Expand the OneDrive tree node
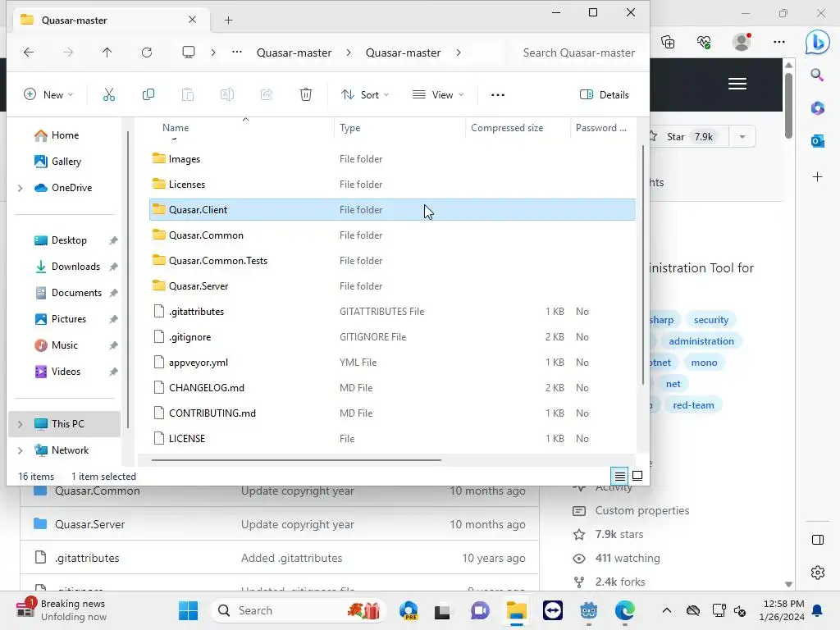This screenshot has height=630, width=840. [21, 188]
